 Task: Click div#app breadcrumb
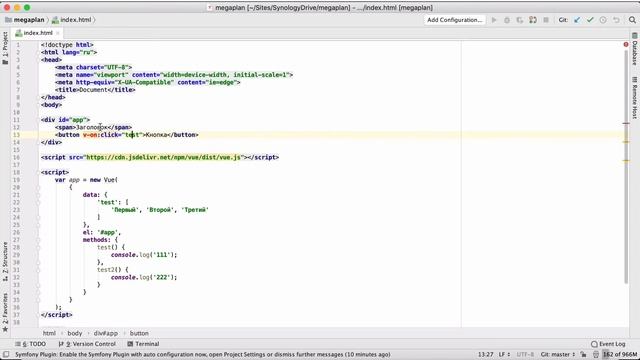(x=106, y=333)
